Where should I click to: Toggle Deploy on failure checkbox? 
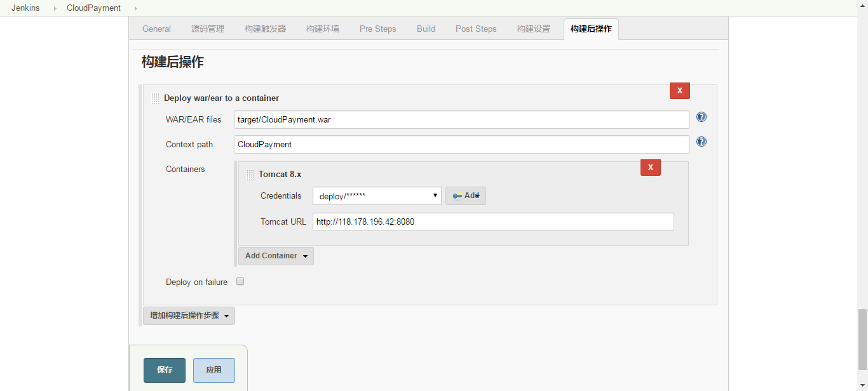point(240,281)
